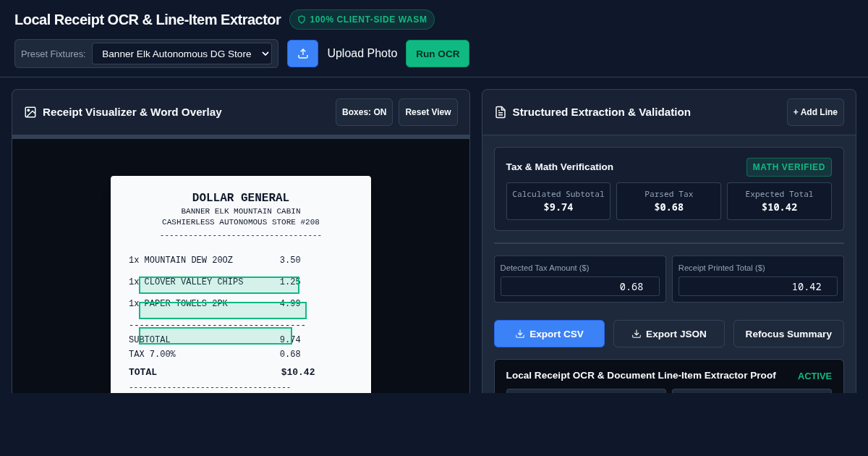Click the receipt TOTAL $10.42 amount
This screenshot has width=868, height=456.
coord(298,372)
